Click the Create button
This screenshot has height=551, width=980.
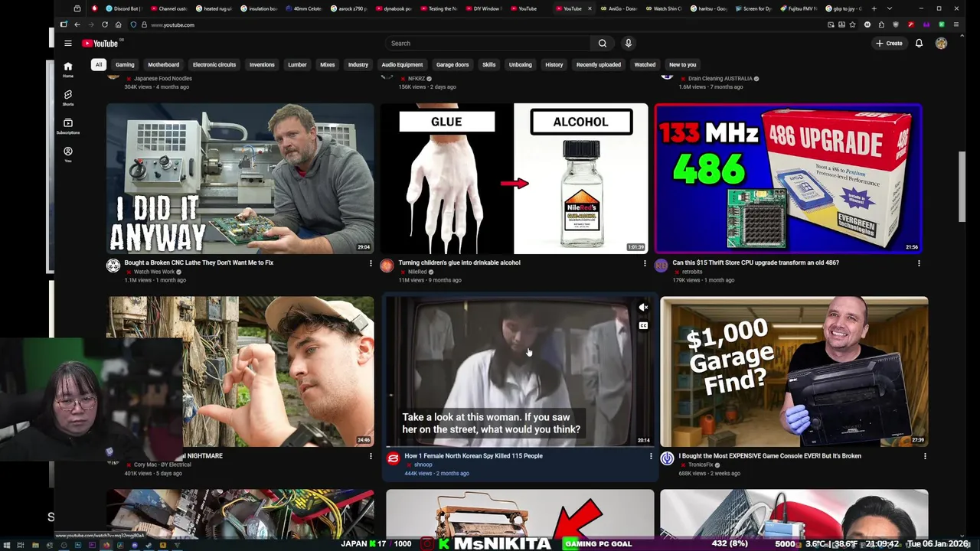click(x=890, y=44)
